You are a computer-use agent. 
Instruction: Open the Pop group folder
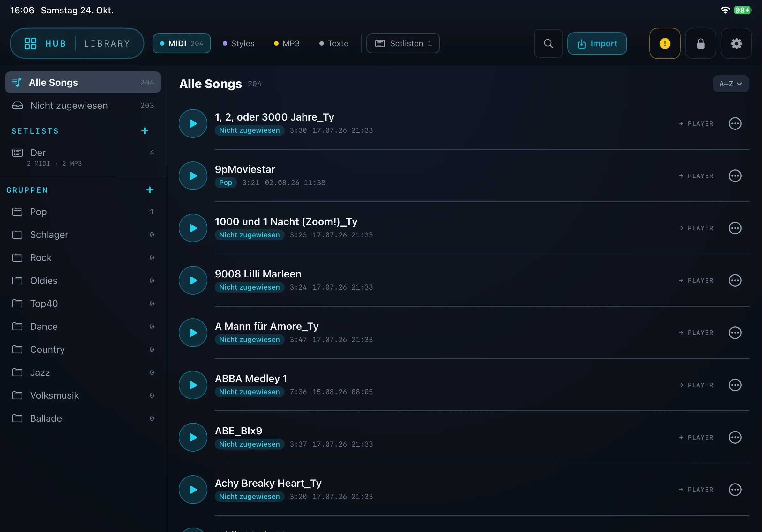pyautogui.click(x=83, y=211)
